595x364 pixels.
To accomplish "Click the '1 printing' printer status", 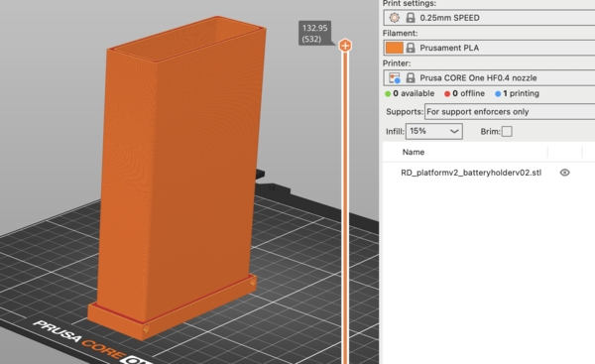I will click(517, 93).
